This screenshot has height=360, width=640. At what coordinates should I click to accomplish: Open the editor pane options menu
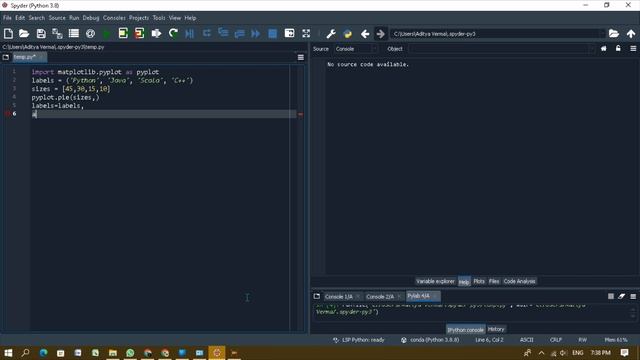click(301, 58)
